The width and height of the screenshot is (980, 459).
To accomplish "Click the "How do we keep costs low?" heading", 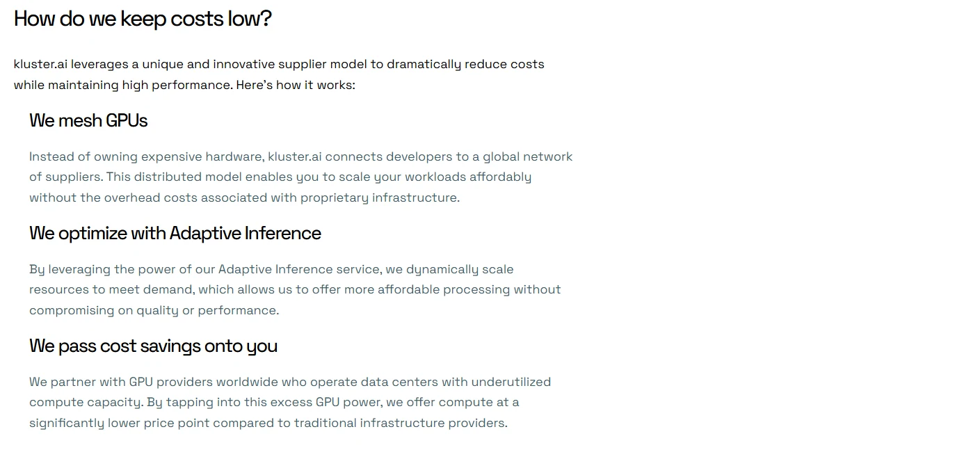I will [x=143, y=19].
